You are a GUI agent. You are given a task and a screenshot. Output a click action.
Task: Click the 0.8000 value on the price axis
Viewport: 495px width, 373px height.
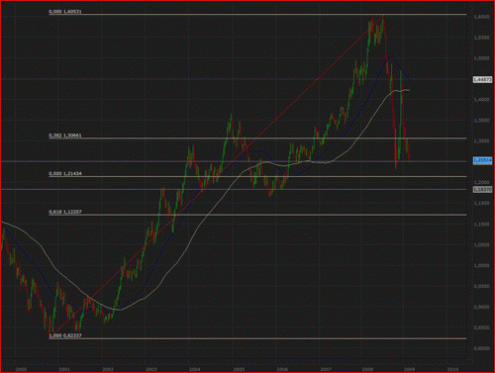[x=482, y=348]
